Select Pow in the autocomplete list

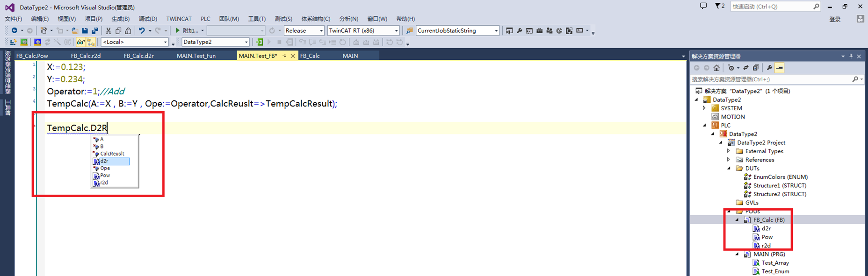105,176
